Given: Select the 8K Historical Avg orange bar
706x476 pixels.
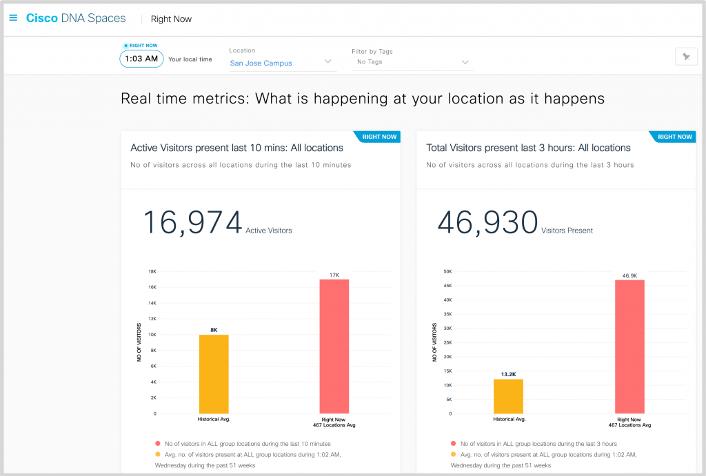Looking at the screenshot, I should (214, 372).
